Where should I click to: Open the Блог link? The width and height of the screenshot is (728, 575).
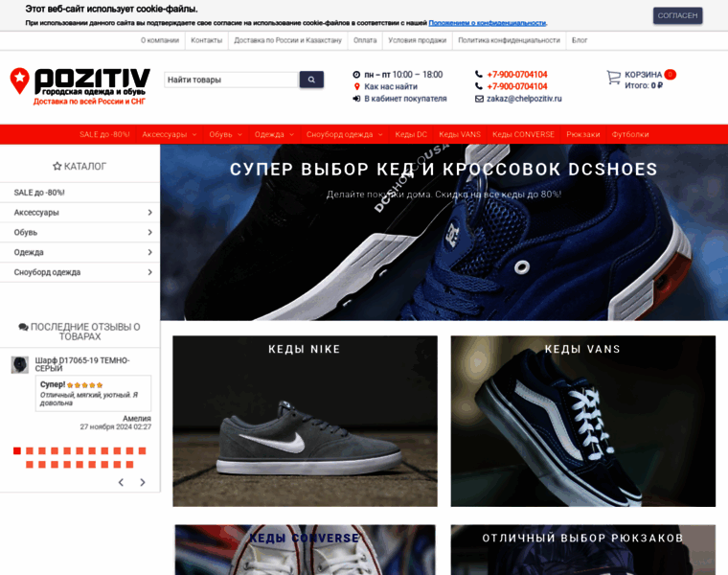tap(580, 40)
